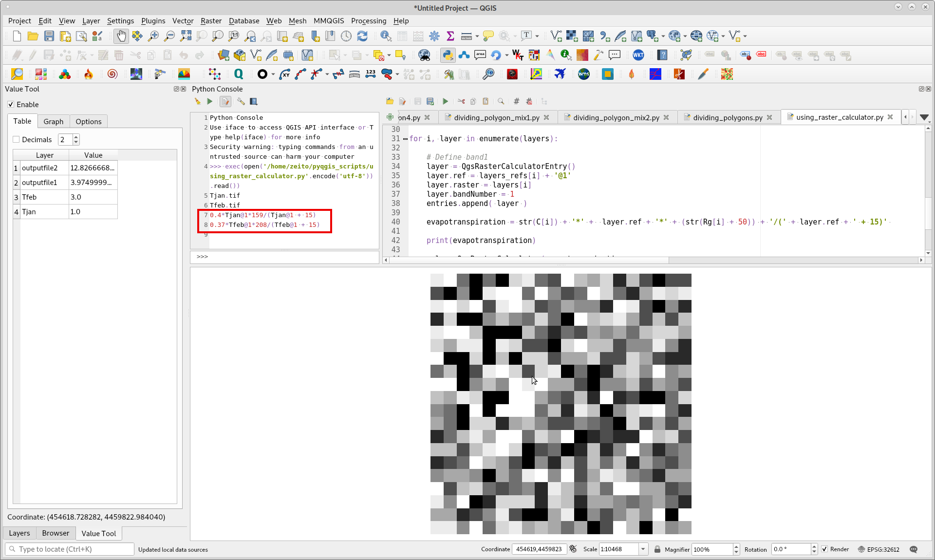Screen dimensions: 935x560
Task: Switch to the Graph tab
Action: [x=54, y=122]
